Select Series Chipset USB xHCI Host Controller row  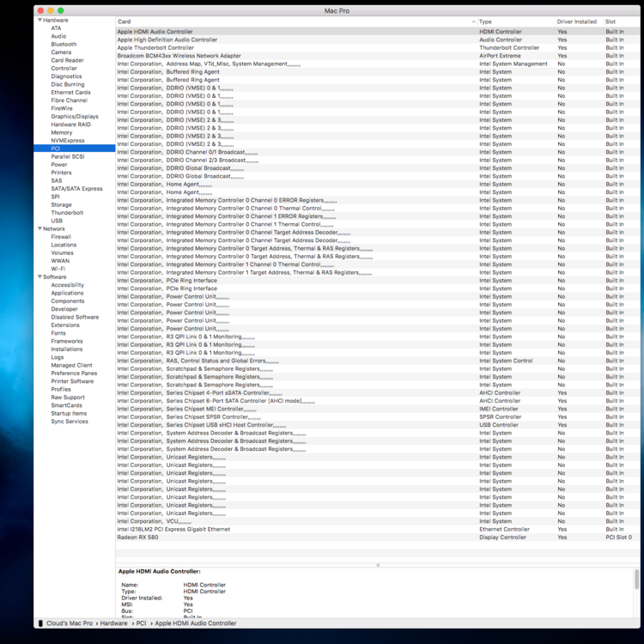378,425
